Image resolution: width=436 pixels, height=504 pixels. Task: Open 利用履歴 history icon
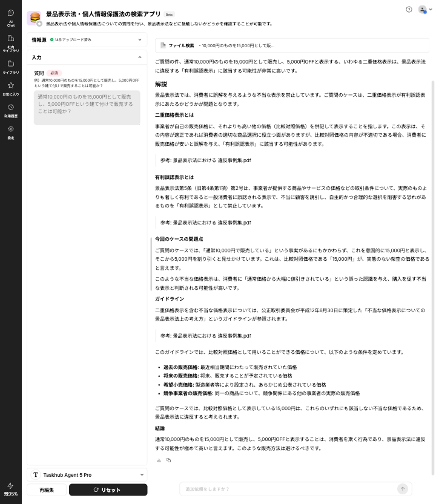pyautogui.click(x=11, y=110)
